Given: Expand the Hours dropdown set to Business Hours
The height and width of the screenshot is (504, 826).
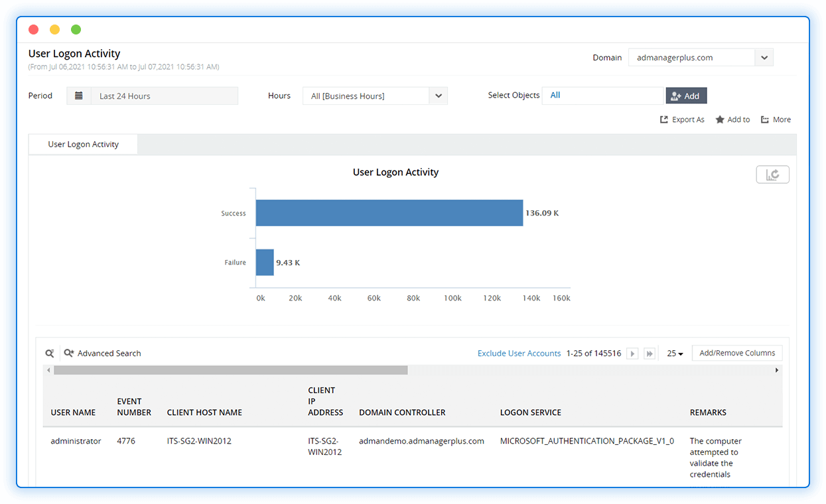Looking at the screenshot, I should click(438, 95).
